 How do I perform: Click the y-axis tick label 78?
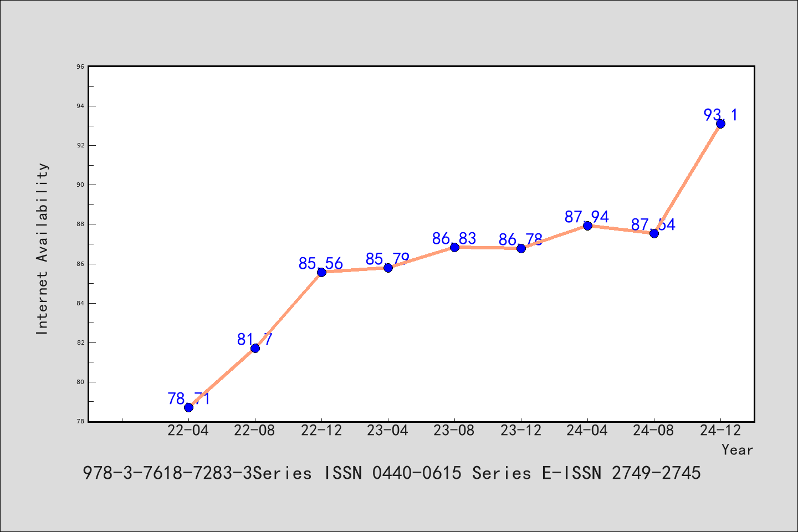[x=80, y=421]
